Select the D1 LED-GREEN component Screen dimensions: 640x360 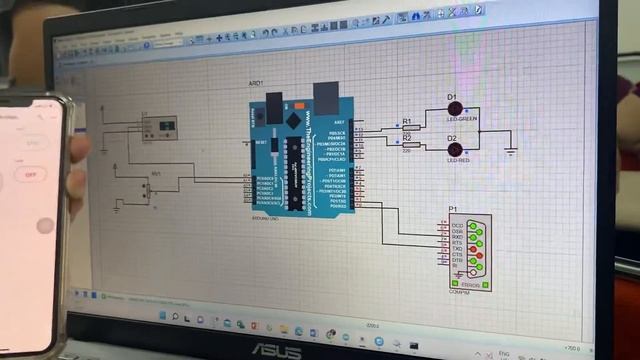pyautogui.click(x=455, y=109)
